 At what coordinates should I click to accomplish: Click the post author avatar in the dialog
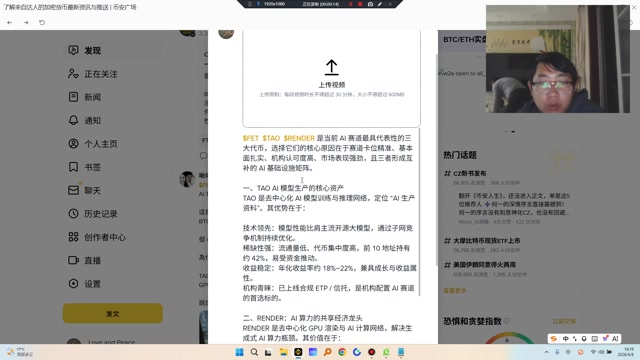[x=226, y=33]
